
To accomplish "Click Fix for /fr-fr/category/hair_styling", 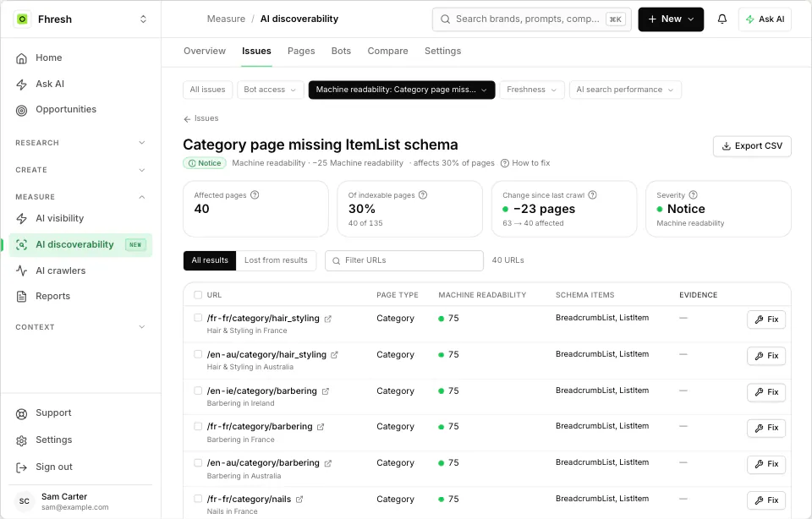I will (x=766, y=320).
